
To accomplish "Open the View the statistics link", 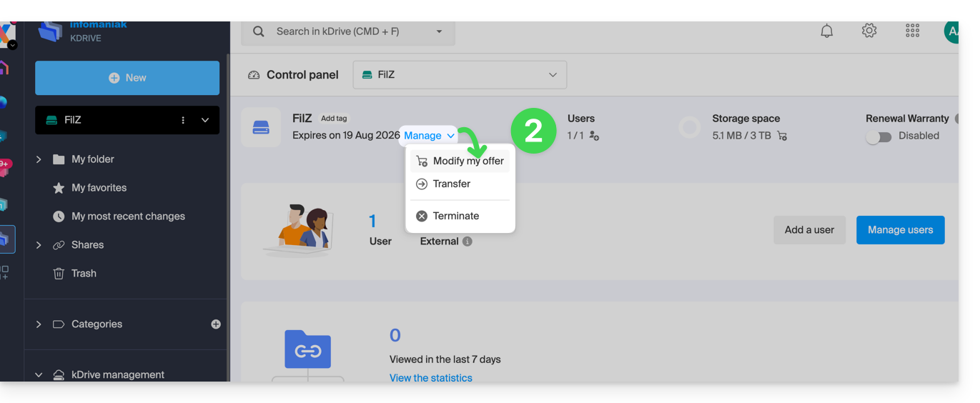I will pos(430,377).
